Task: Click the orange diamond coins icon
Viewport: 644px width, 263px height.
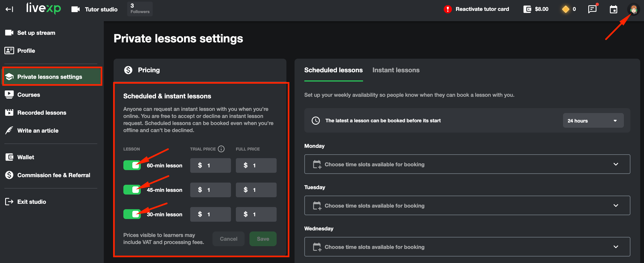Action: pyautogui.click(x=566, y=9)
